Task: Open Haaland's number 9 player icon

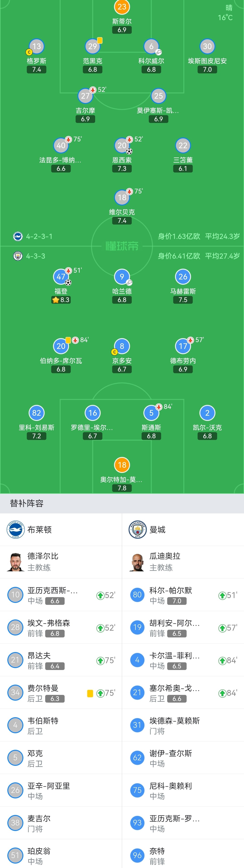Action: tap(122, 277)
